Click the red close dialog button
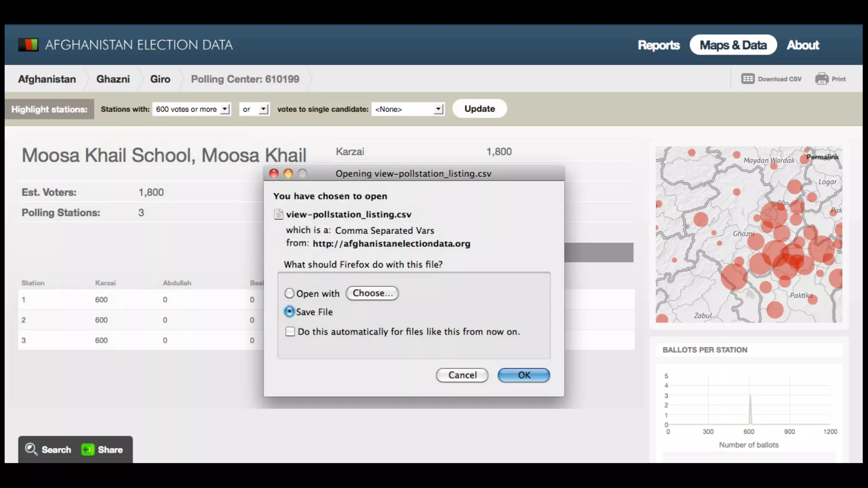Viewport: 868px width, 488px height. (x=274, y=173)
